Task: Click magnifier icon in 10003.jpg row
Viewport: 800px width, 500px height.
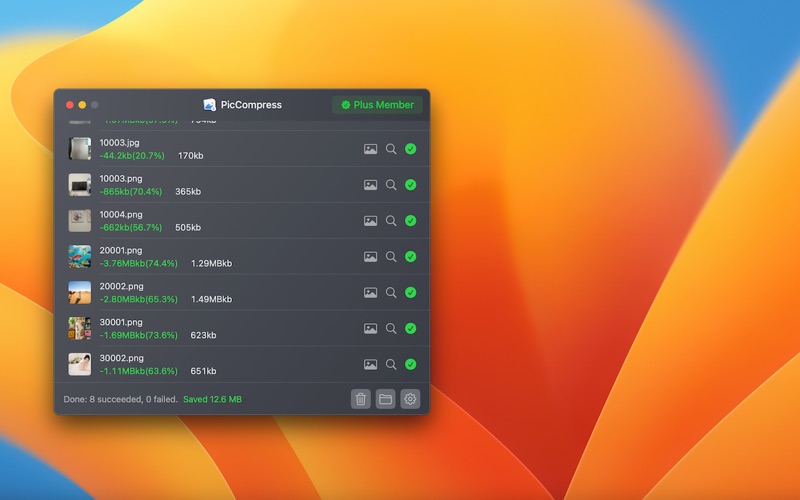Action: click(x=391, y=149)
